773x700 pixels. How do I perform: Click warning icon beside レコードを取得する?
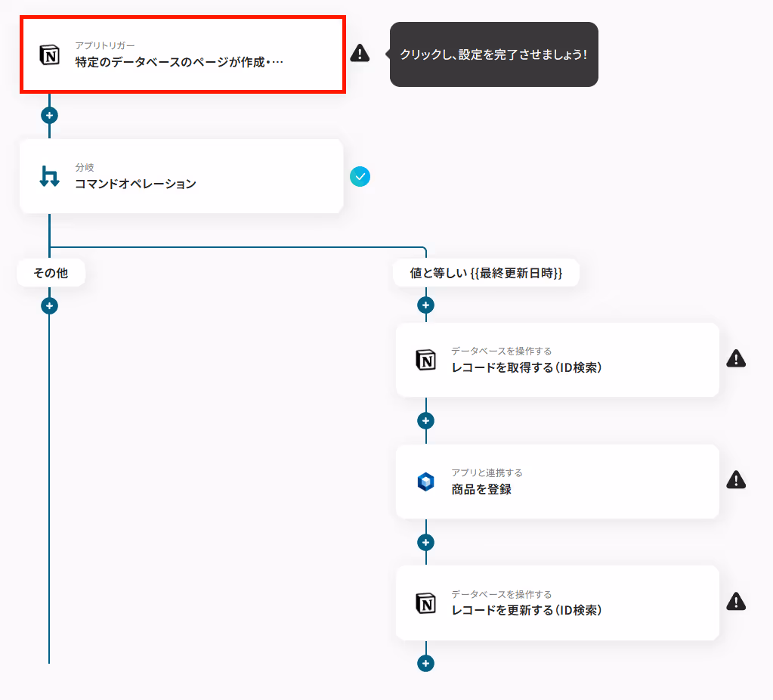736,358
